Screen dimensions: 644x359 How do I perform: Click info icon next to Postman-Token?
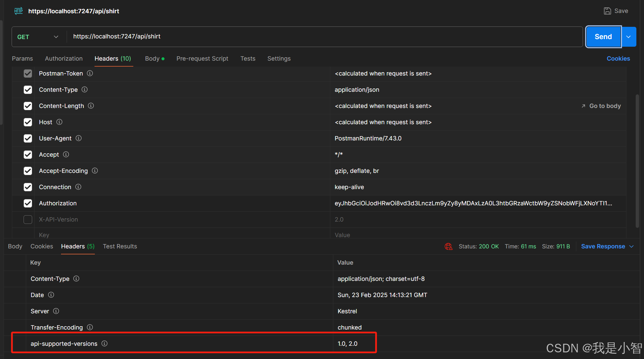click(x=90, y=73)
